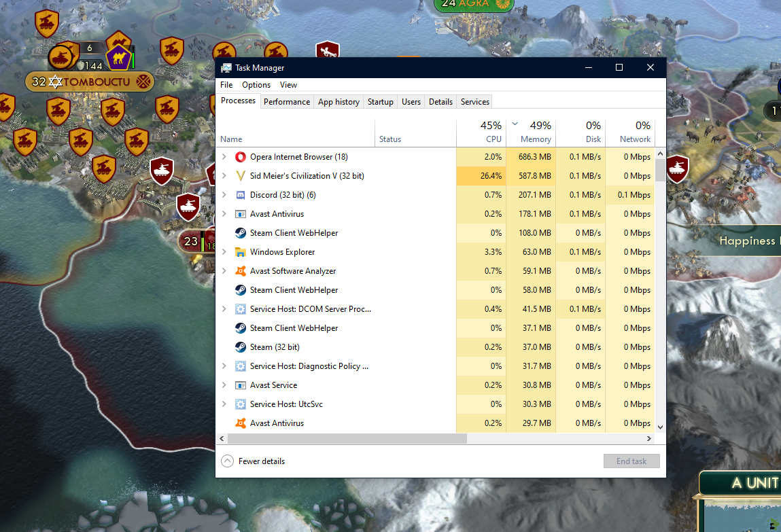
Task: Sort processes by Network column
Action: [630, 132]
